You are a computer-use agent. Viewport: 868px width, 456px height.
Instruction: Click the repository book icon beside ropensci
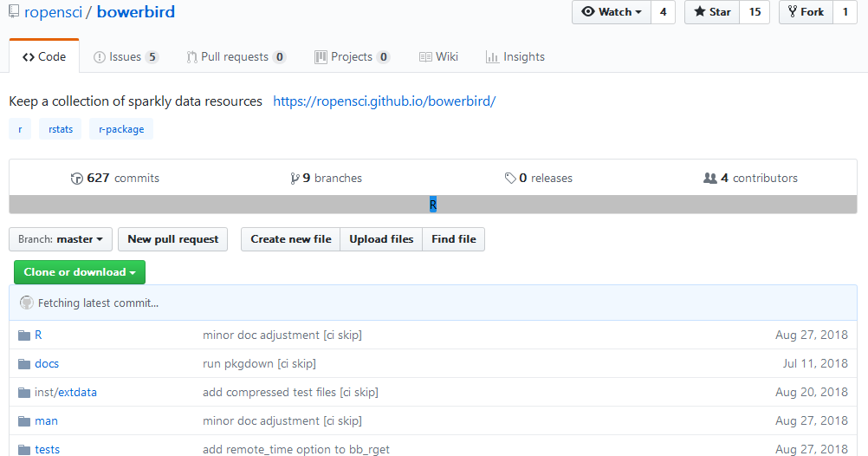click(x=14, y=11)
